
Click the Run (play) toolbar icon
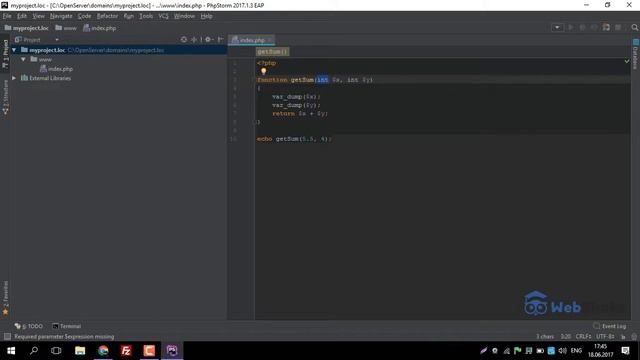pos(571,27)
